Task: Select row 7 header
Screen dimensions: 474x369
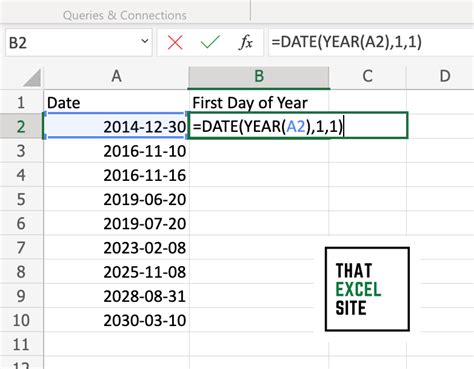Action: tap(21, 248)
